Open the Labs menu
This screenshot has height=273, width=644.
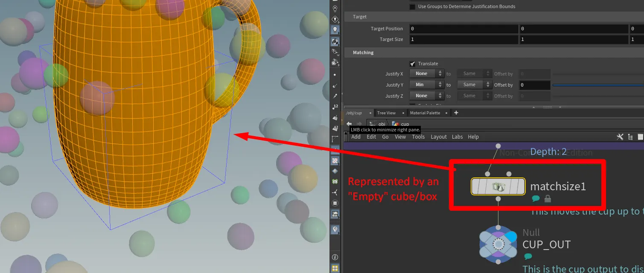pyautogui.click(x=457, y=137)
